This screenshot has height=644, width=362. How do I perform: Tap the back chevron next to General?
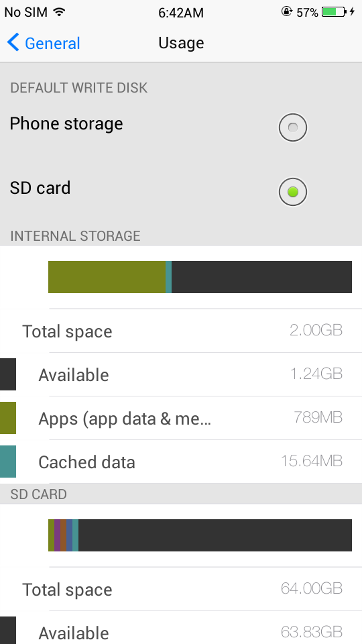[x=13, y=43]
